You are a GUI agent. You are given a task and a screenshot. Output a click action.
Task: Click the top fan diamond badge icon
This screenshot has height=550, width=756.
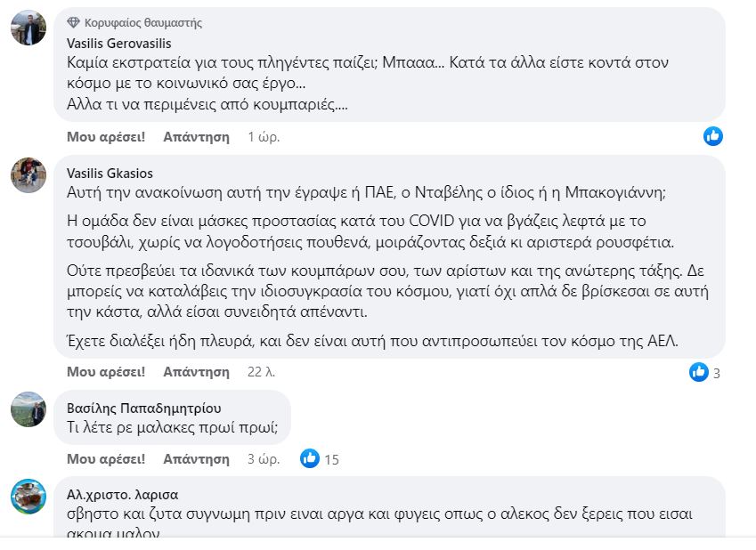(x=74, y=22)
